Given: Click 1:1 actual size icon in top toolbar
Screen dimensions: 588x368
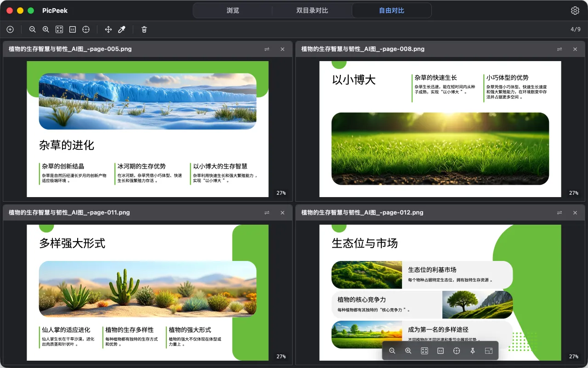Looking at the screenshot, I should click(x=73, y=29).
